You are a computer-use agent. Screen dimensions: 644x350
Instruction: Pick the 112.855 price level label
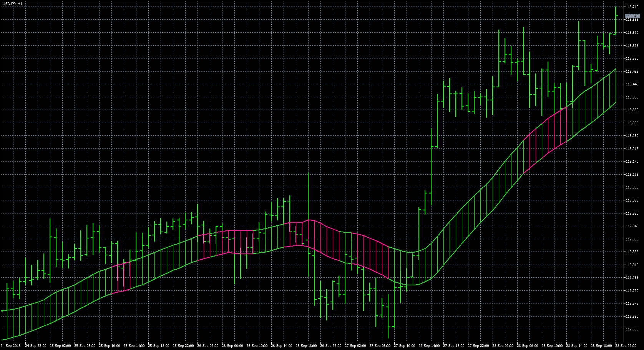coord(632,252)
